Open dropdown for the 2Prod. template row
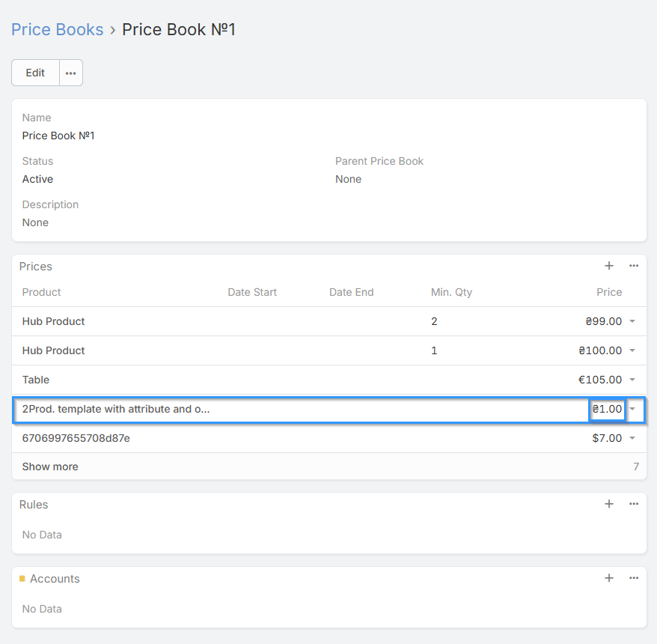Image resolution: width=657 pixels, height=644 pixels. (x=632, y=409)
